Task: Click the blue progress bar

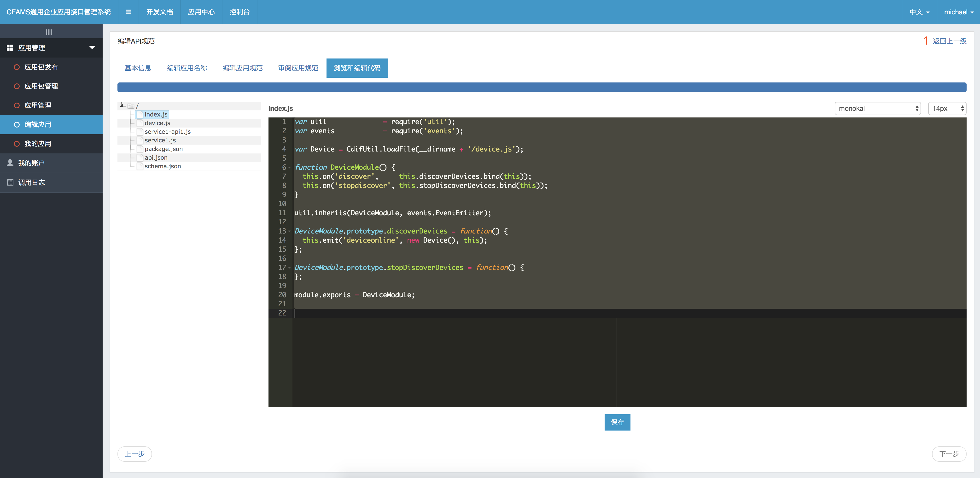Action: pyautogui.click(x=542, y=87)
